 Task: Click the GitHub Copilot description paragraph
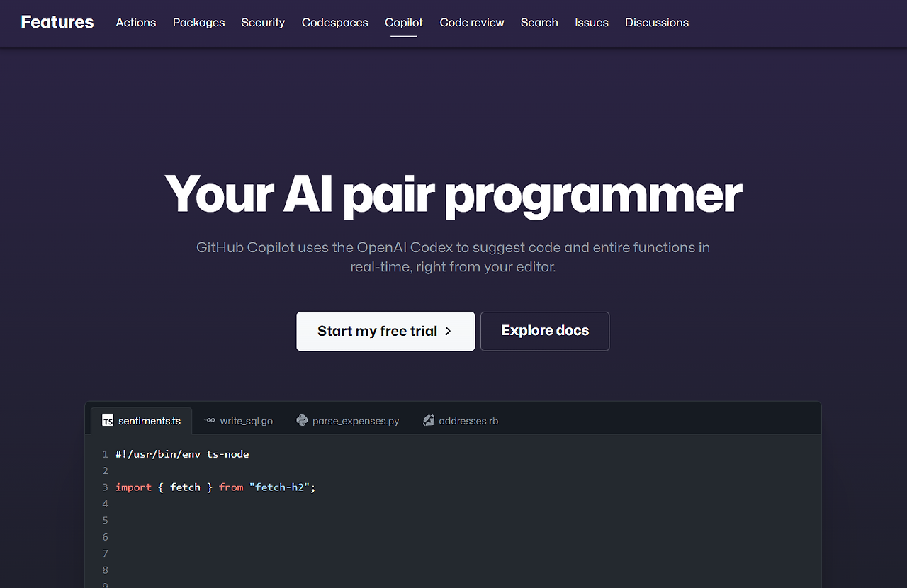click(x=453, y=257)
